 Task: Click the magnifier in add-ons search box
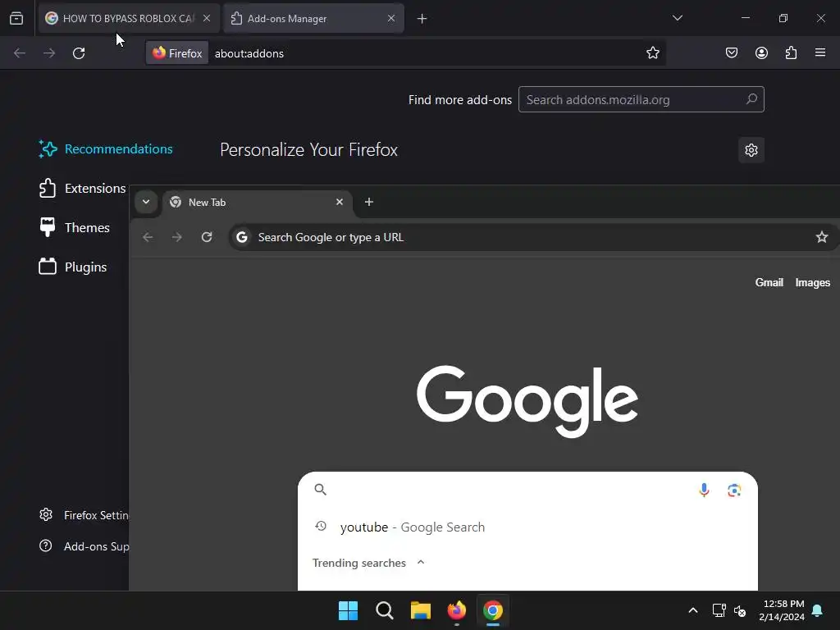pos(751,99)
